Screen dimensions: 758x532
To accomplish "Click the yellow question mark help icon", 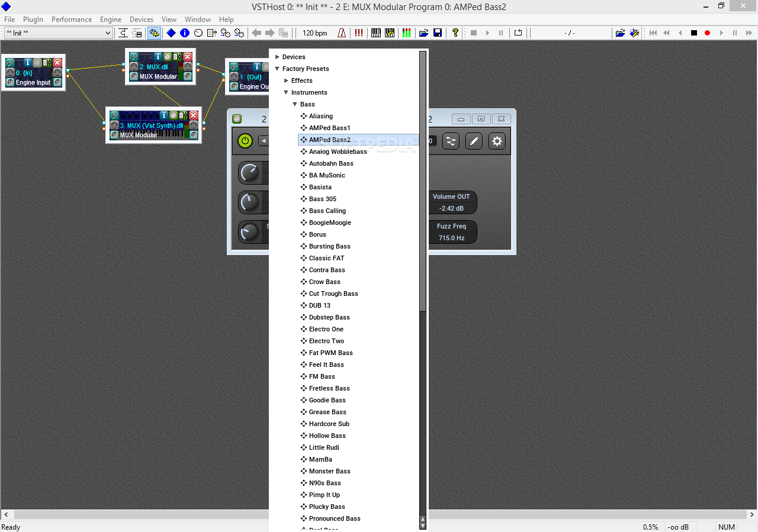I will 455,33.
